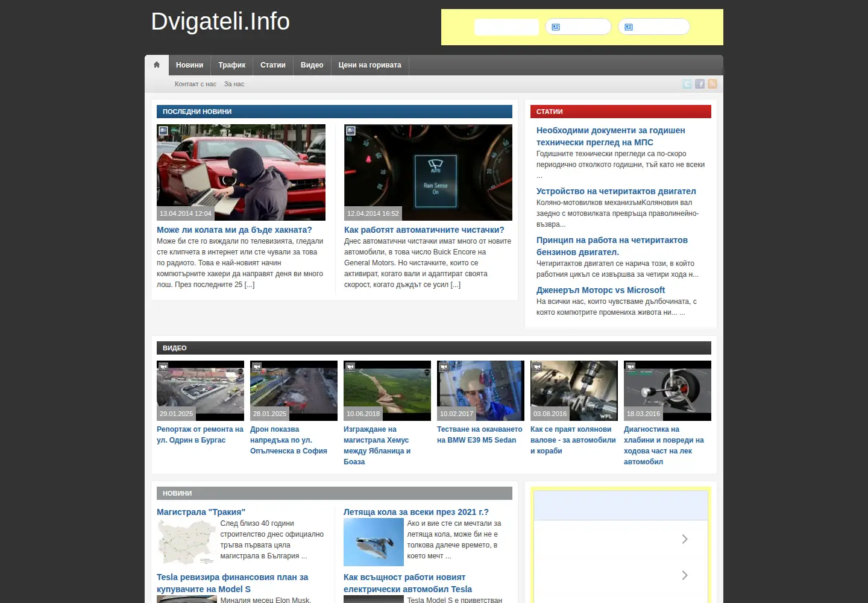Open image badge on wiper dashboard thumbnail
This screenshot has height=603, width=868.
coord(351,130)
